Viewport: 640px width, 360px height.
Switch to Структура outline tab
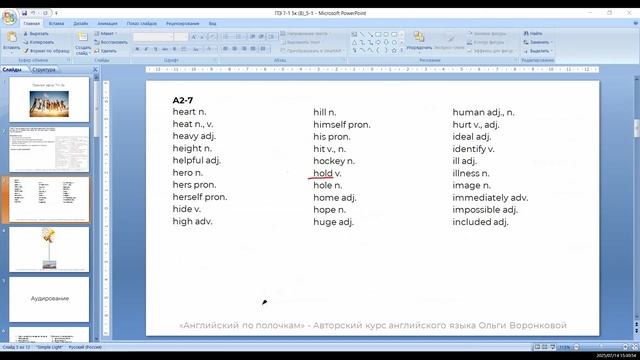point(43,70)
